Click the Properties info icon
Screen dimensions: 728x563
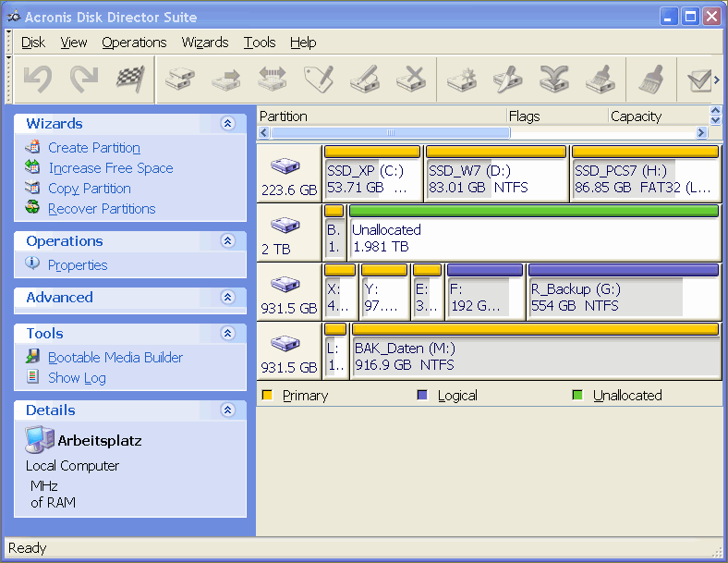click(x=32, y=263)
